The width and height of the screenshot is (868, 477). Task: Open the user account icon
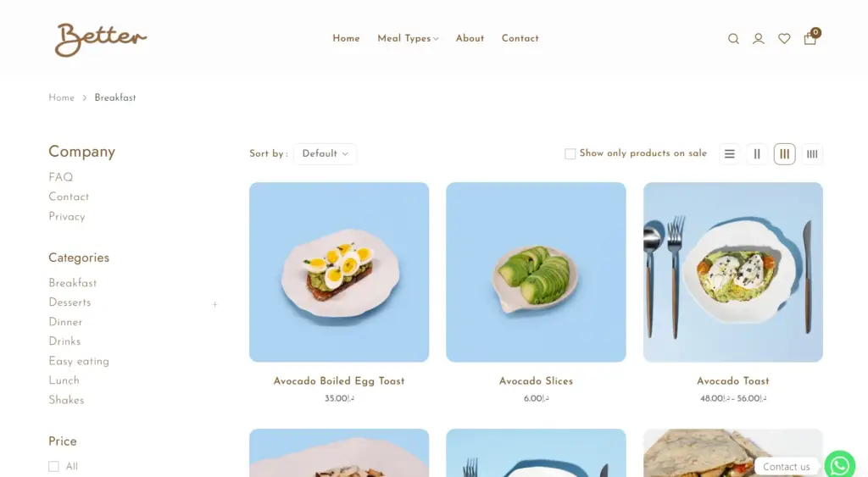[x=759, y=39]
